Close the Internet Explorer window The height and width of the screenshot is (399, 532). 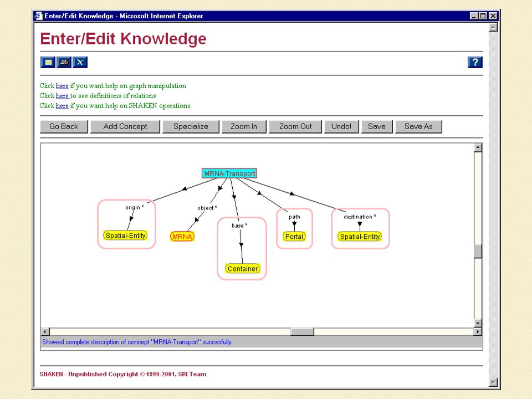[493, 16]
